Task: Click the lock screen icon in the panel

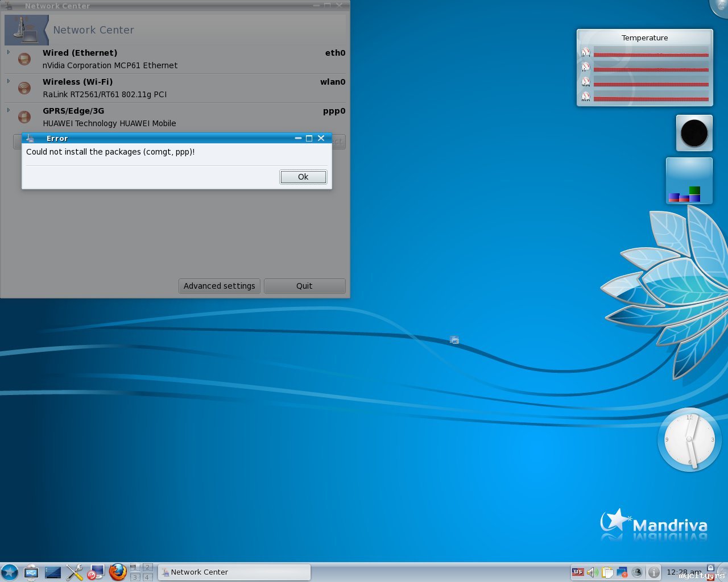Action: click(x=710, y=567)
